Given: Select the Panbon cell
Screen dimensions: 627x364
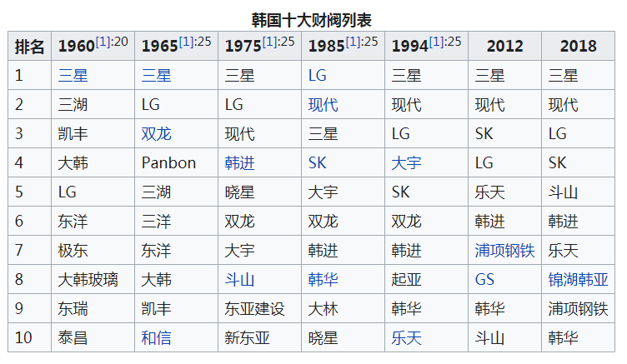Looking at the screenshot, I should pos(177,163).
